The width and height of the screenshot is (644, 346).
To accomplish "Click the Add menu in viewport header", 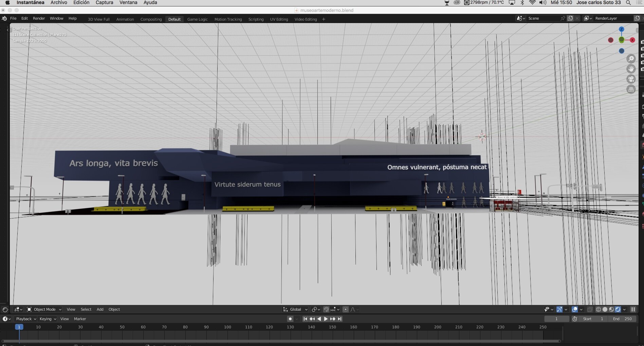I will (100, 309).
